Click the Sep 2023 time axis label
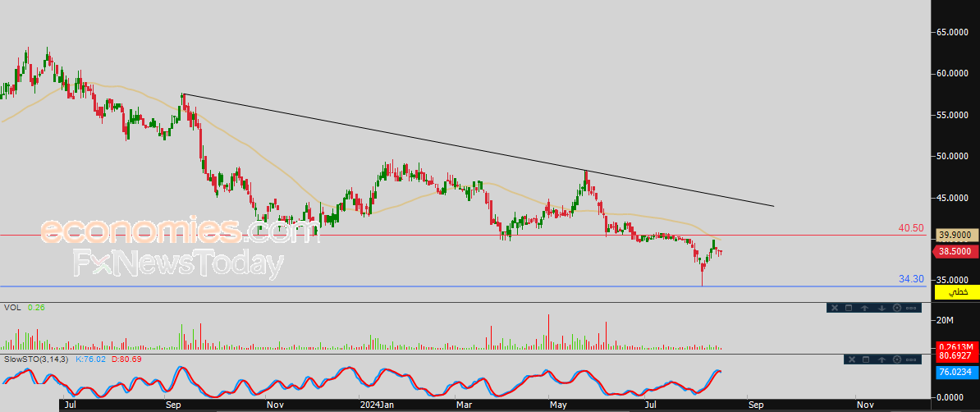The width and height of the screenshot is (980, 412). point(172,405)
